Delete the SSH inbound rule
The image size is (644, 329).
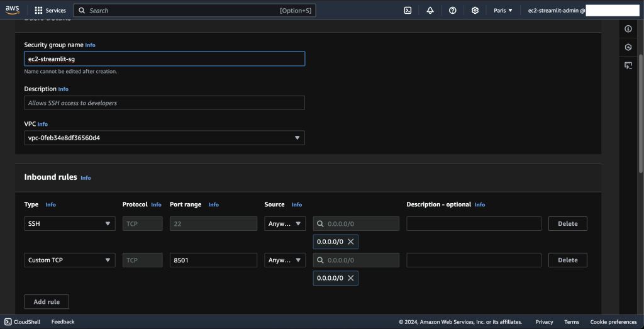tap(568, 224)
